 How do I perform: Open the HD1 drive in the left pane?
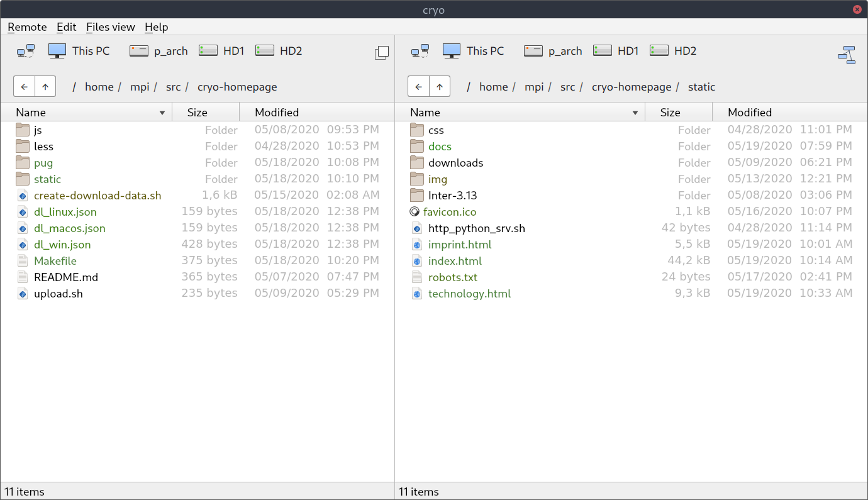pyautogui.click(x=221, y=51)
